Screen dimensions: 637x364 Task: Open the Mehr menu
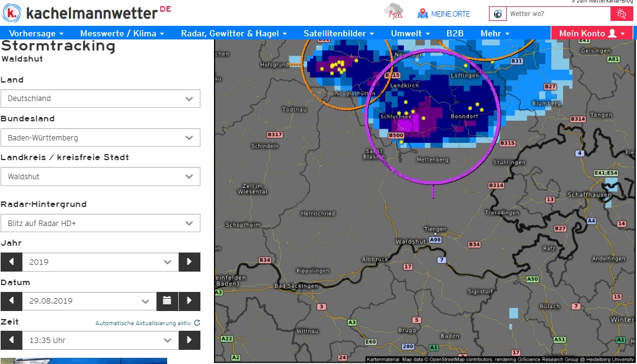point(495,33)
